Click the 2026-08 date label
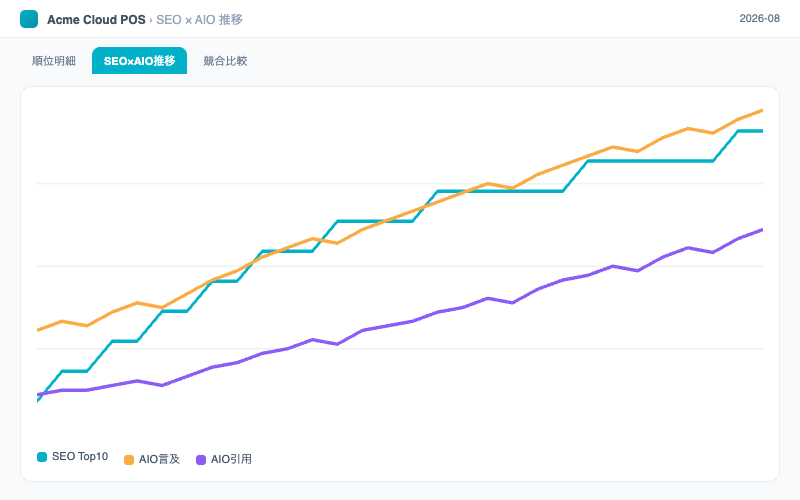Screen dimensions: 800x500 759,18
